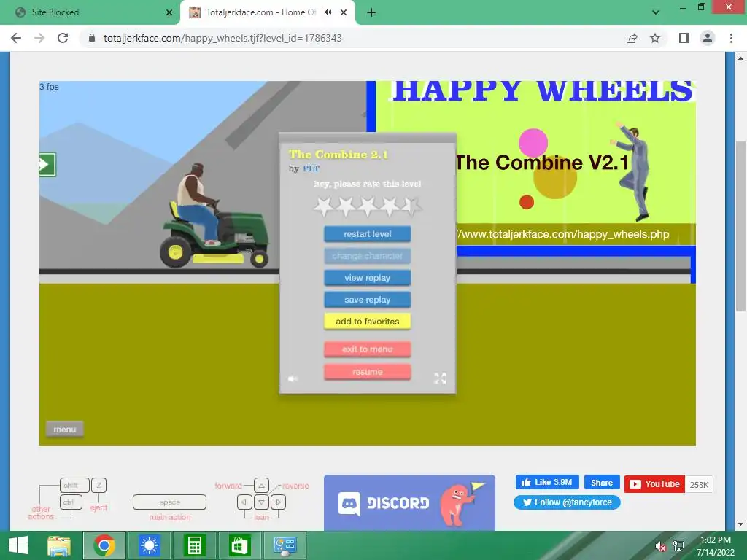Image resolution: width=747 pixels, height=560 pixels.
Task: Click change character button
Action: (368, 256)
